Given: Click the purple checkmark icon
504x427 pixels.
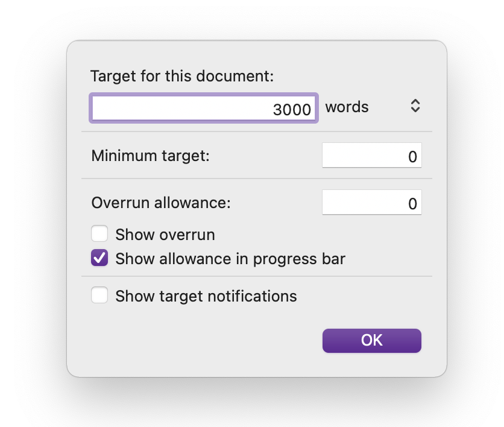Looking at the screenshot, I should point(99,259).
